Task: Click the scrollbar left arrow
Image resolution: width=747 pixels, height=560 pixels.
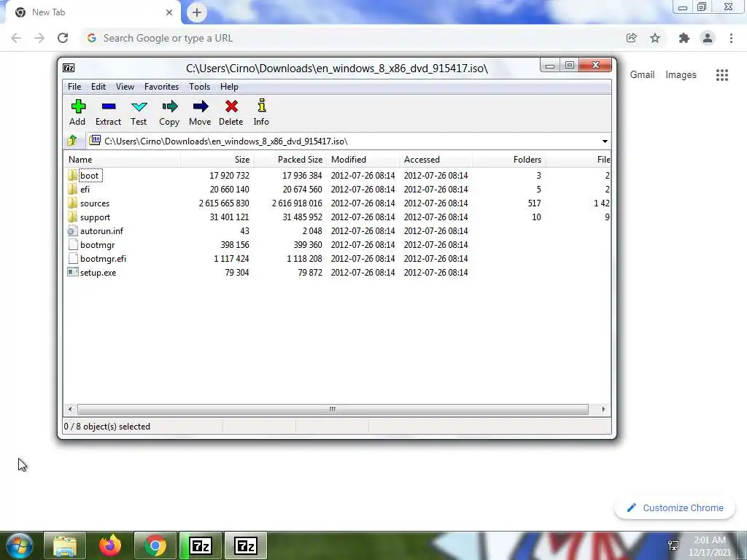Action: tap(70, 409)
